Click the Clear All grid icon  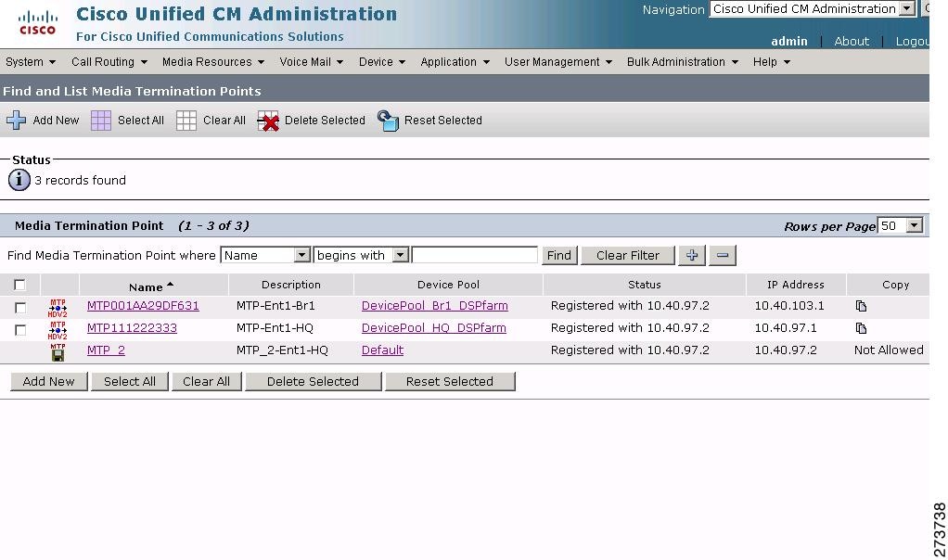(186, 121)
